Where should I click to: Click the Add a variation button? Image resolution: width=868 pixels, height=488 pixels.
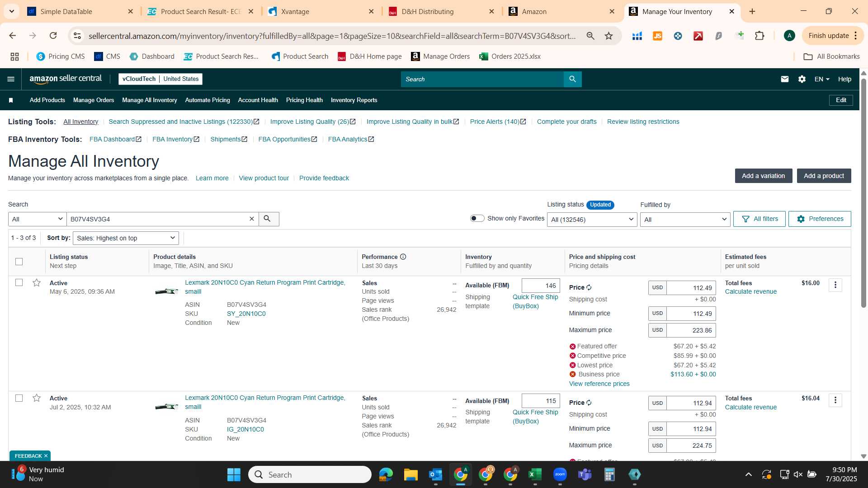763,176
